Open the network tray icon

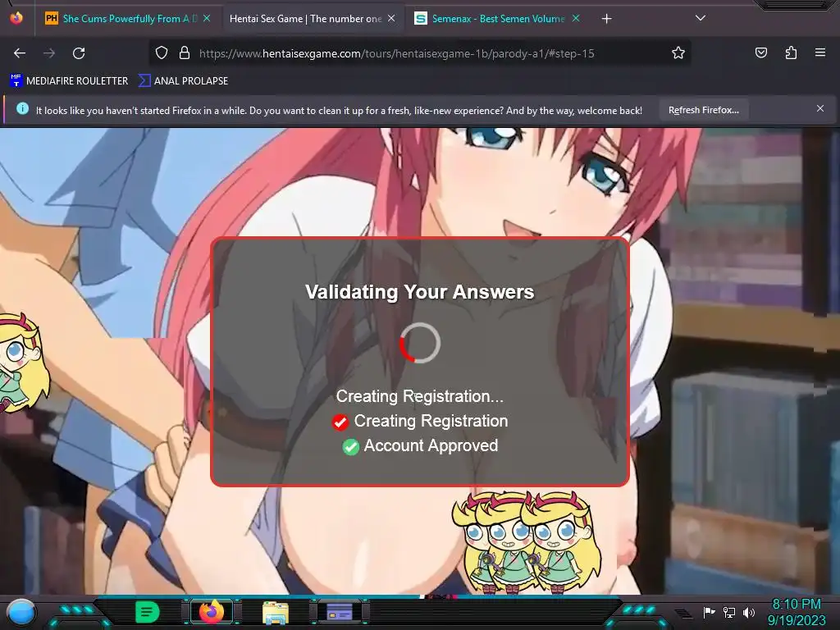(x=729, y=612)
